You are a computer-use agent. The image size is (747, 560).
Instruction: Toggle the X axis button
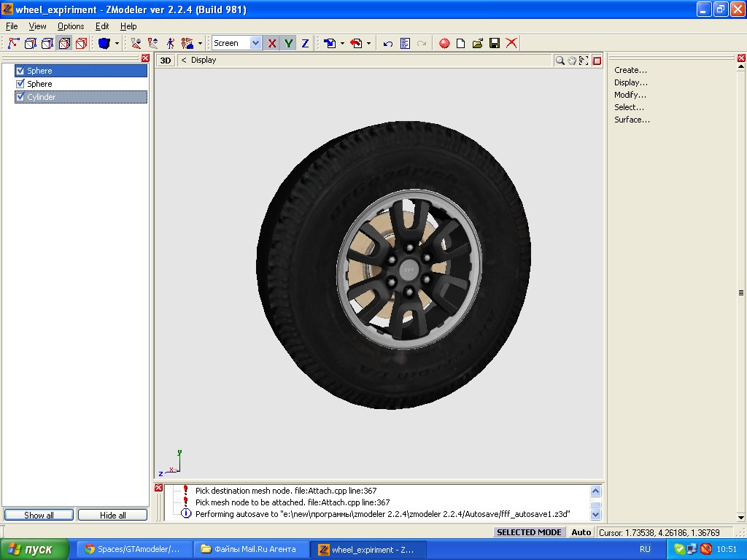[272, 43]
